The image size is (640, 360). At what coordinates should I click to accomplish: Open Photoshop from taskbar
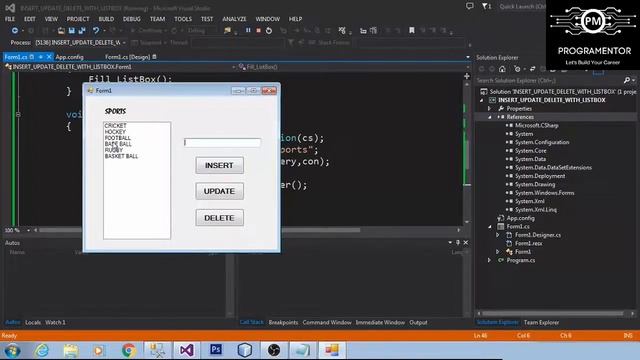coord(216,351)
